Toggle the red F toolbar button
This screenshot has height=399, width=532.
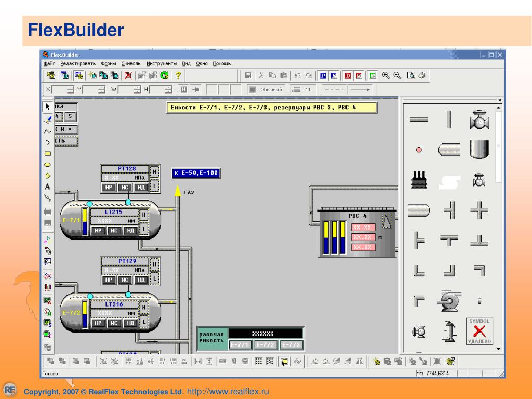tap(359, 75)
